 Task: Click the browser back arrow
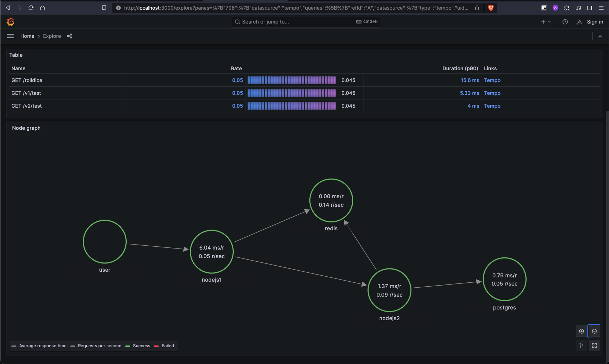click(x=8, y=7)
